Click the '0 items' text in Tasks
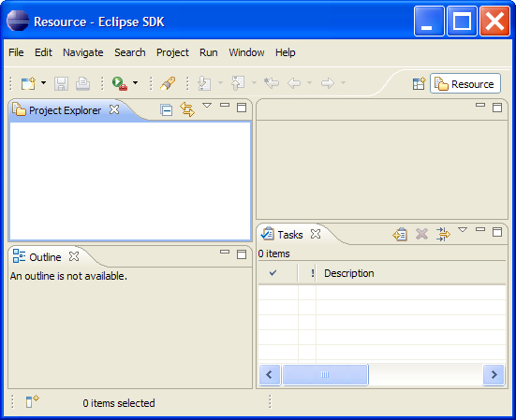Viewport: 516px width, 420px height. pos(274,253)
